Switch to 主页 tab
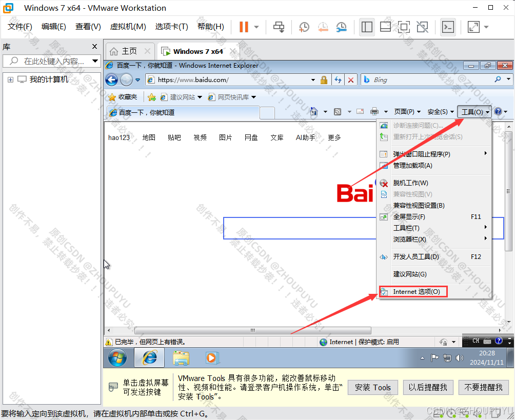 129,51
